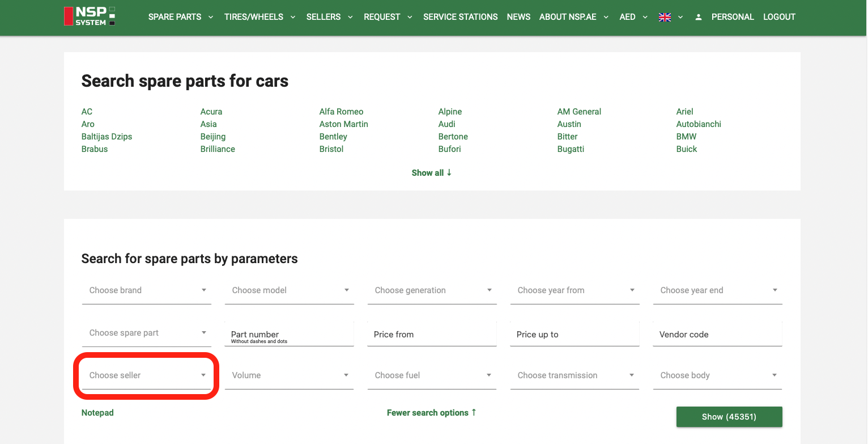The height and width of the screenshot is (444, 868).
Task: Expand the Tires/Wheels menu
Action: tap(259, 17)
